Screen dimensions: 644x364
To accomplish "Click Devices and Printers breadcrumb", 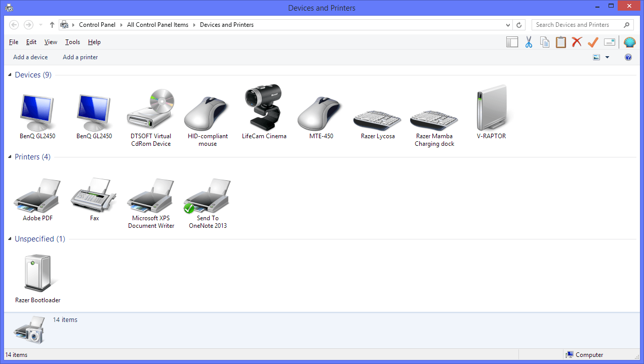I will [227, 25].
